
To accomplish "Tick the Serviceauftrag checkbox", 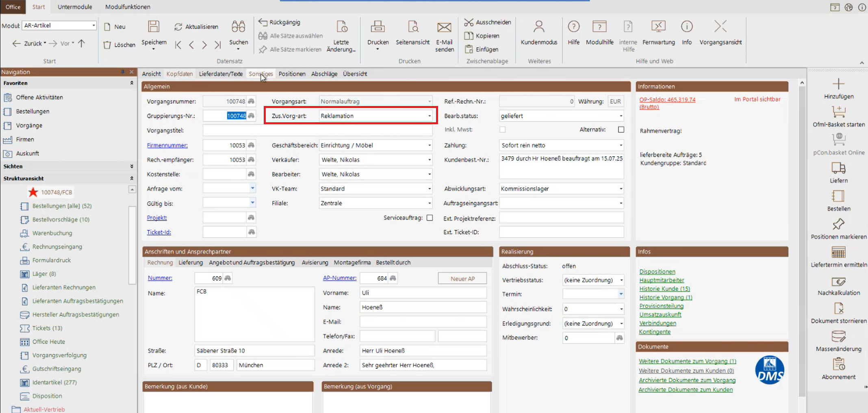I will pyautogui.click(x=430, y=218).
